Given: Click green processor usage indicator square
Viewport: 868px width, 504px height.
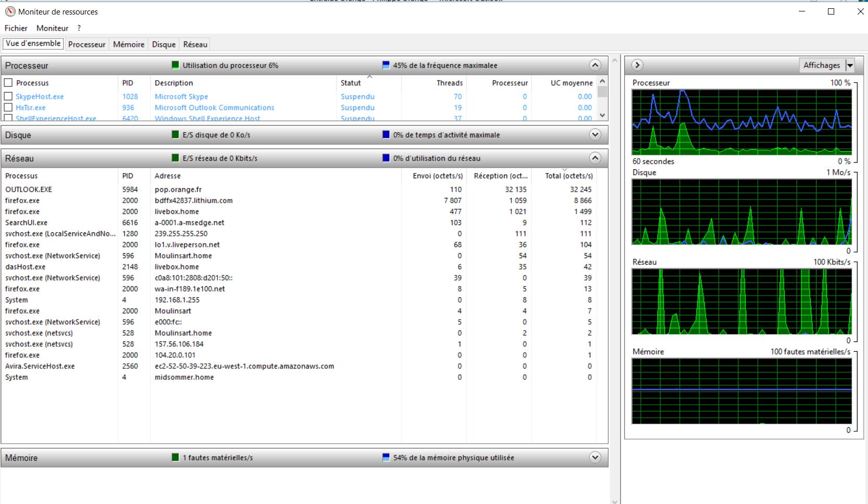Looking at the screenshot, I should click(175, 65).
